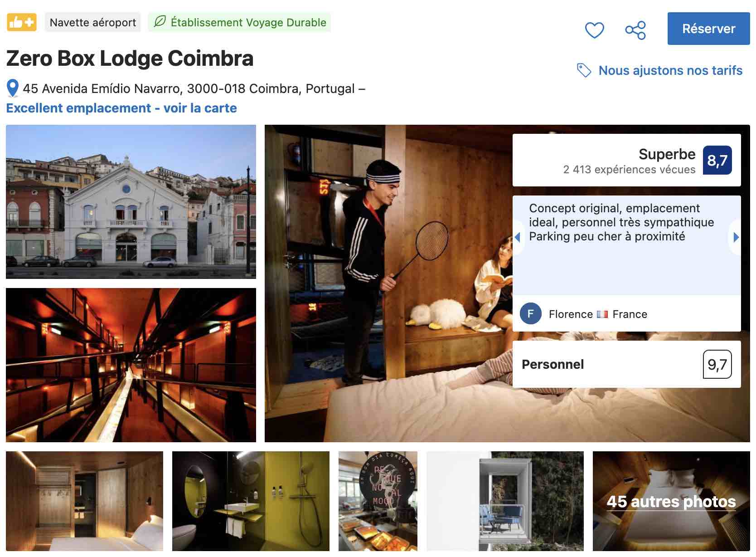Image resolution: width=756 pixels, height=557 pixels.
Task: Click Nous ajustons nos tarifs link
Action: pos(670,70)
